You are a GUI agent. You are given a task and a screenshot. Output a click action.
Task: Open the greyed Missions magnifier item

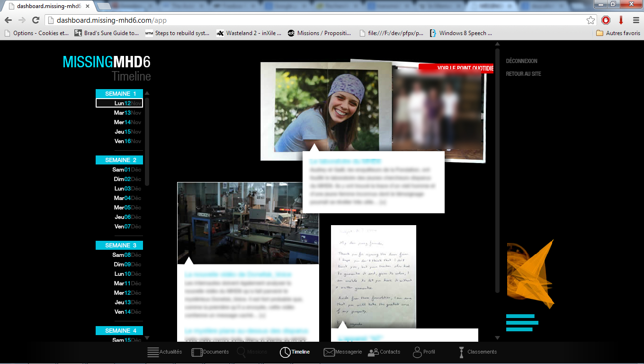[252, 352]
